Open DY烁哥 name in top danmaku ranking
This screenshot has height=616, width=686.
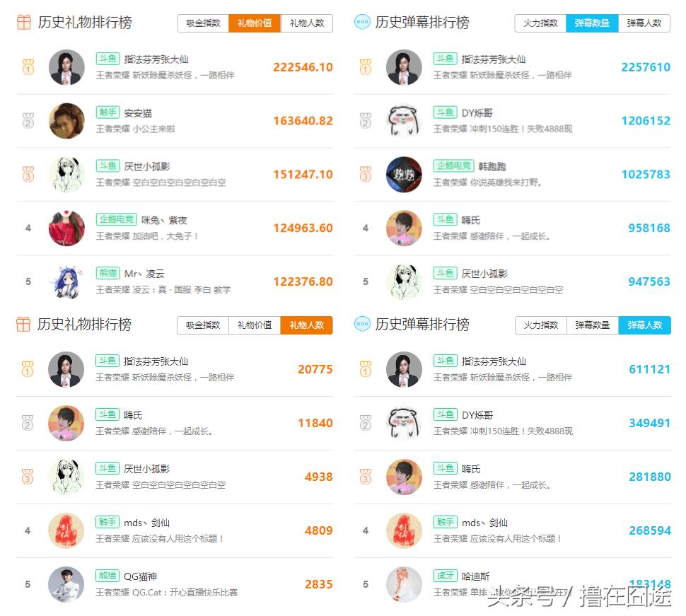tap(477, 113)
